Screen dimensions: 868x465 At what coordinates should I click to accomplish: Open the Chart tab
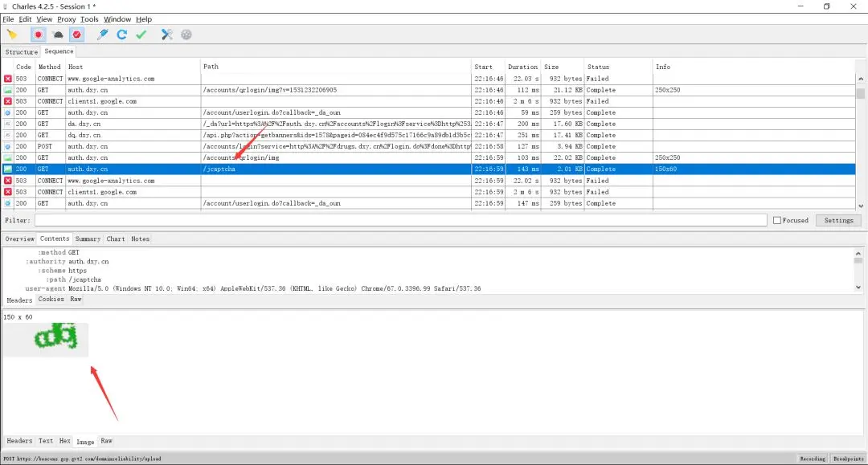pyautogui.click(x=116, y=239)
